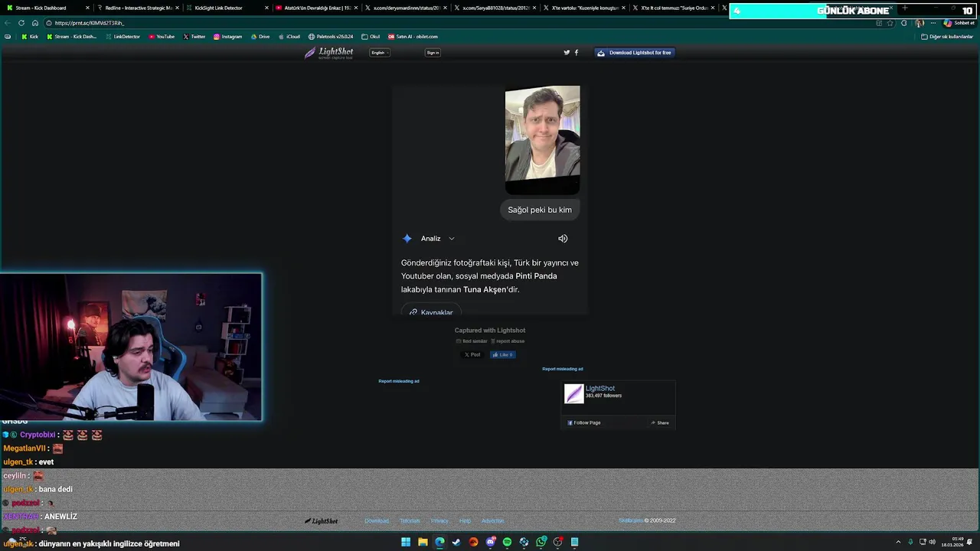This screenshot has width=980, height=551.
Task: Click the favorites star icon in address bar
Action: tap(890, 23)
